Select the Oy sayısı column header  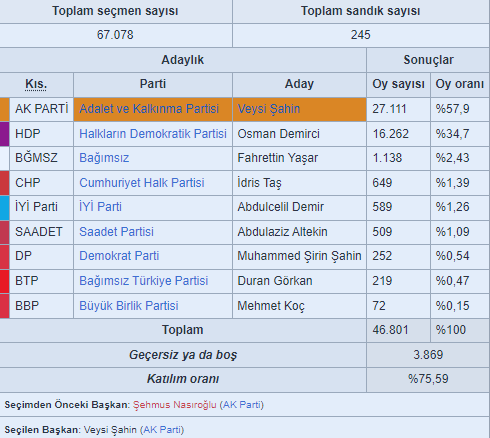[398, 84]
